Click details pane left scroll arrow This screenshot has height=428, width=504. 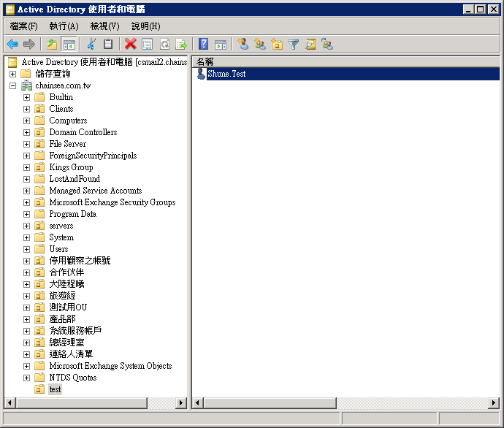click(x=197, y=402)
